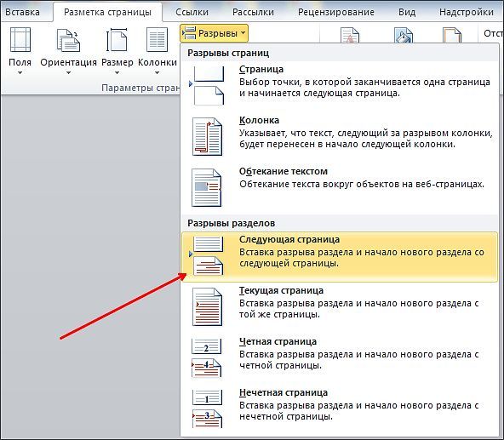Click the Размер page size icon
The width and height of the screenshot is (504, 440).
click(x=117, y=40)
